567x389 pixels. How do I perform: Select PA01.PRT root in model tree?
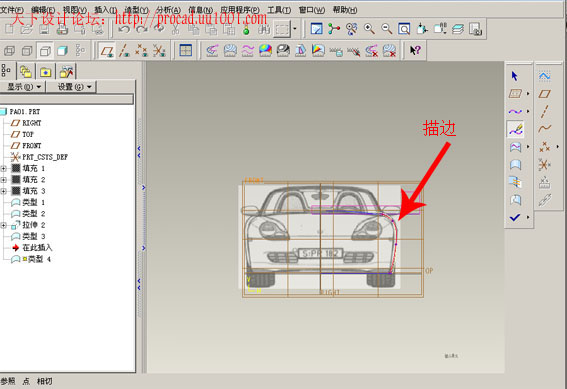click(20, 111)
